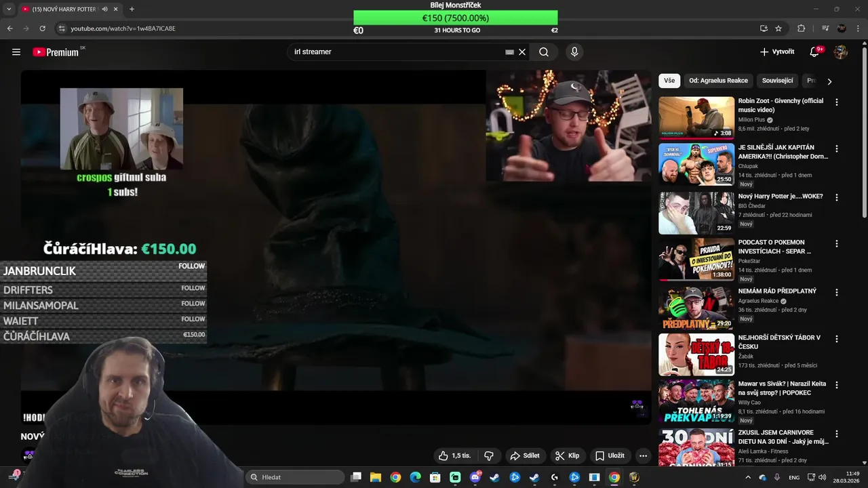Select the 'Vše' filter chip
868x488 pixels.
[x=669, y=81]
